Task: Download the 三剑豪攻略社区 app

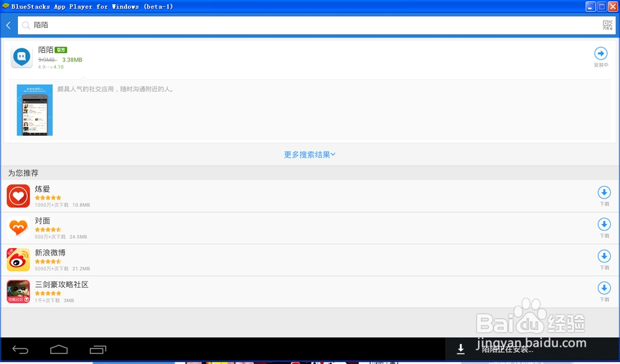Action: [604, 288]
